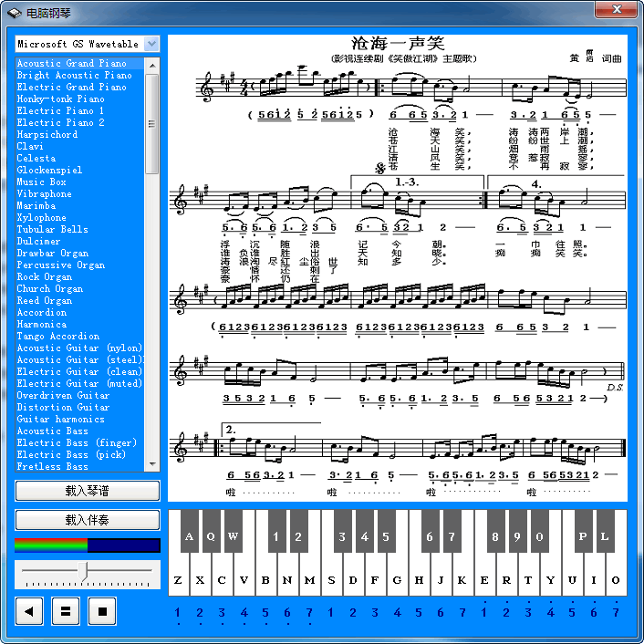Select Marimba instrument
644x644 pixels.
(80, 206)
